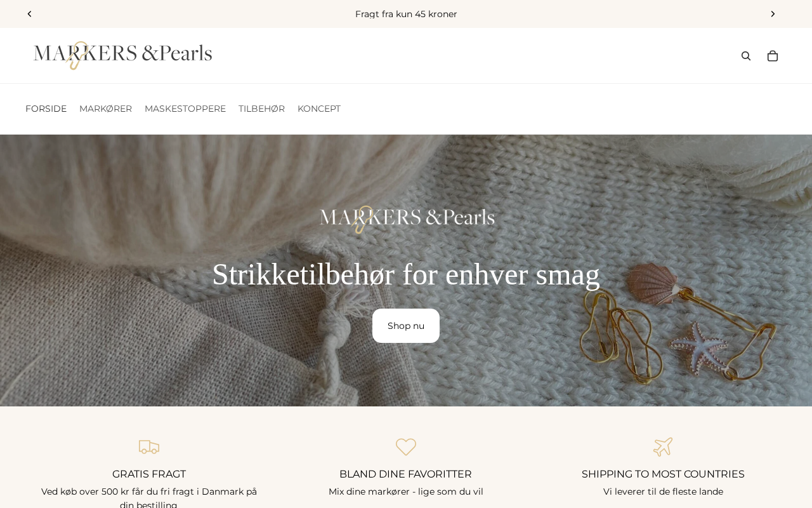Click the airplane shipping icon
Screen dimensions: 812x508
(x=663, y=447)
